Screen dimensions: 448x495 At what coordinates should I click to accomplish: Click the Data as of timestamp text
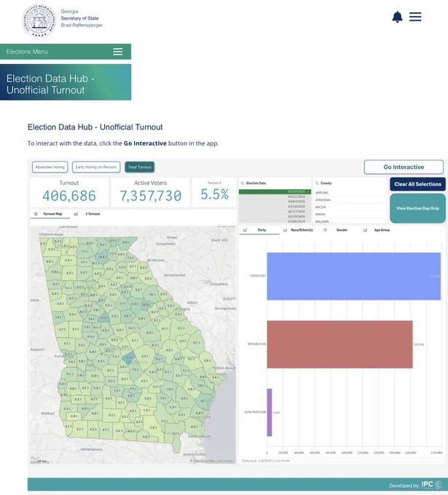(x=265, y=461)
